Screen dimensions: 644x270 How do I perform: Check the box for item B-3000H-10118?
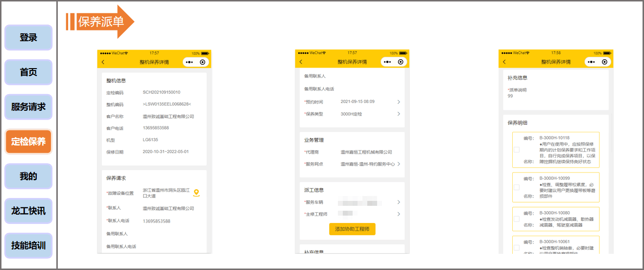[516, 149]
